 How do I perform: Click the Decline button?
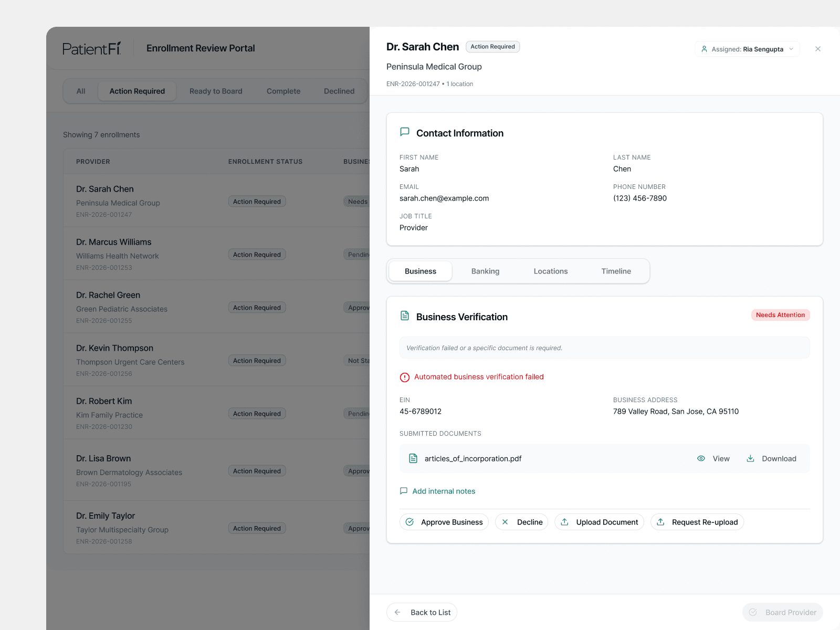pyautogui.click(x=522, y=522)
